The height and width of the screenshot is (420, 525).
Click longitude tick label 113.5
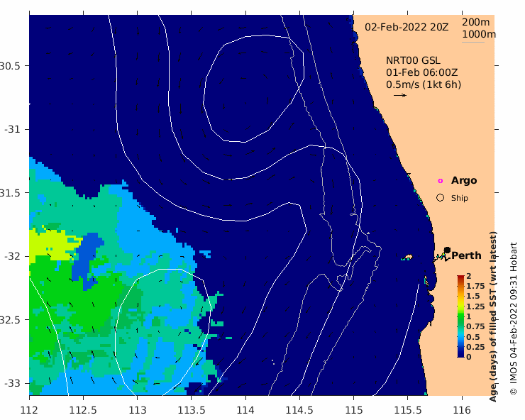click(192, 410)
